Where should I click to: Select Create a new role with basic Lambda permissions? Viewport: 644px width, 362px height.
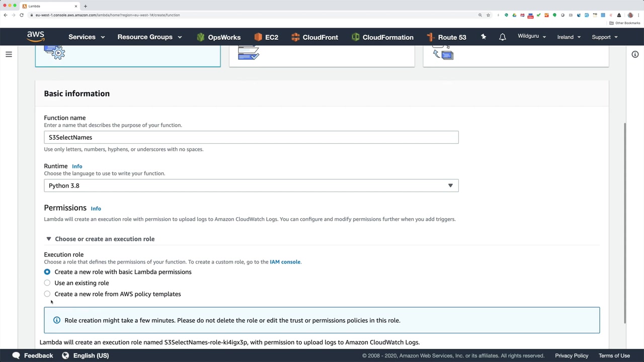tap(47, 272)
